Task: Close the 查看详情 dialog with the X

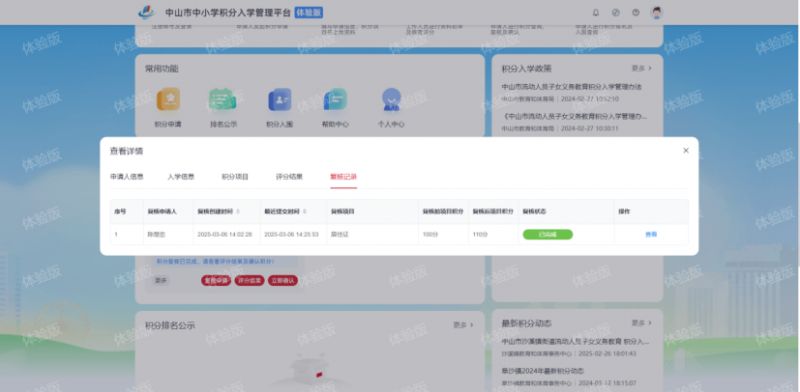Action: (x=686, y=151)
